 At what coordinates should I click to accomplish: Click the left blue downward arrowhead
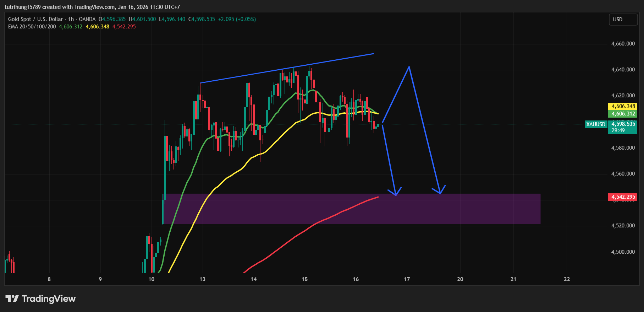(396, 194)
